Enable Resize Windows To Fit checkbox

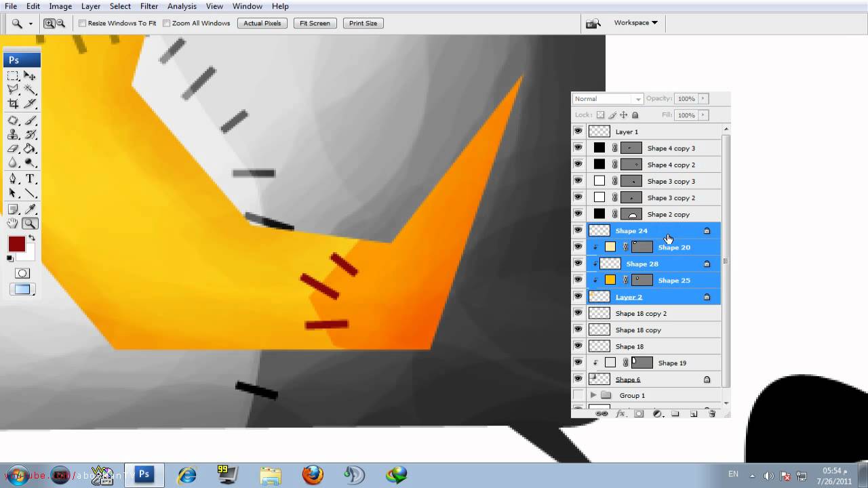coord(83,23)
